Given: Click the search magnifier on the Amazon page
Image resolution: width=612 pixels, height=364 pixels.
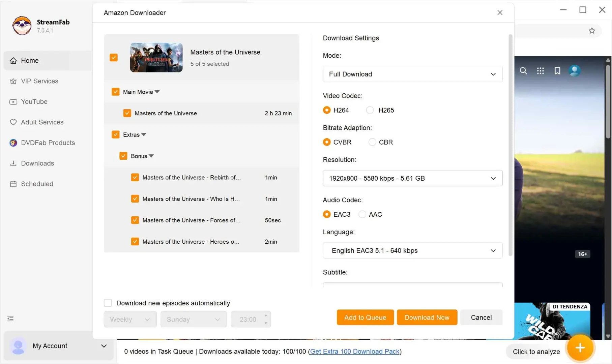Looking at the screenshot, I should pos(523,71).
